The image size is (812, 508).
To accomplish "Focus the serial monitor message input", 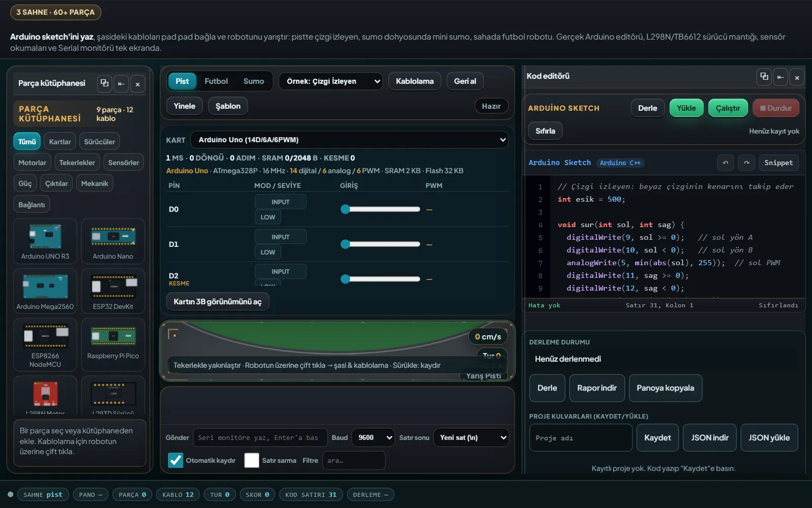I will pos(259,437).
